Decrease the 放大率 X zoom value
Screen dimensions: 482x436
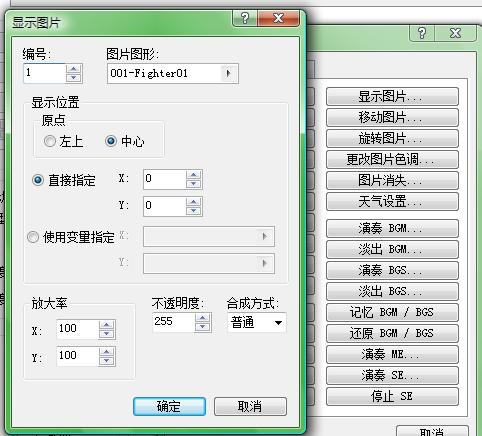(107, 334)
